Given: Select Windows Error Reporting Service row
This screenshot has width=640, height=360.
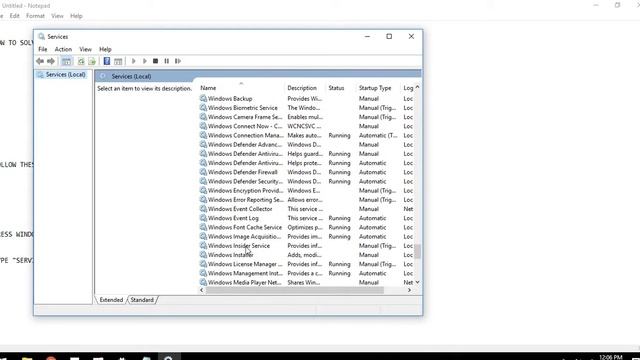Looking at the screenshot, I should click(x=306, y=200).
